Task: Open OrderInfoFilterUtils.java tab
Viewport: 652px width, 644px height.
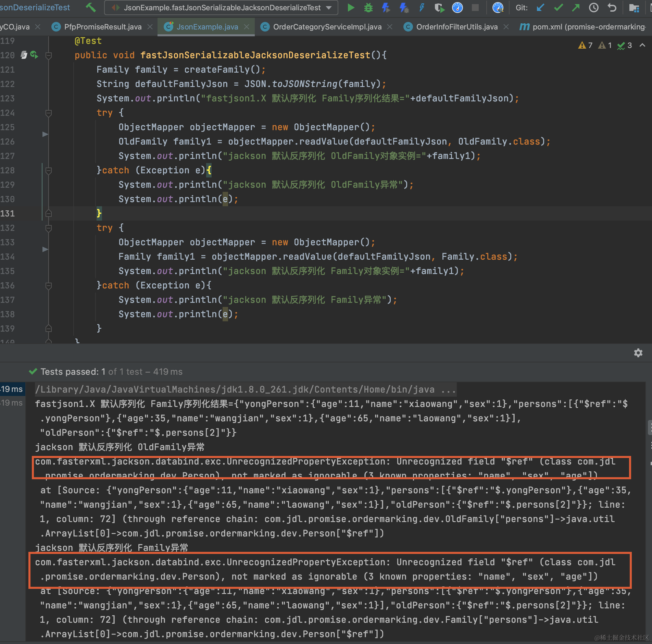Action: click(x=457, y=27)
